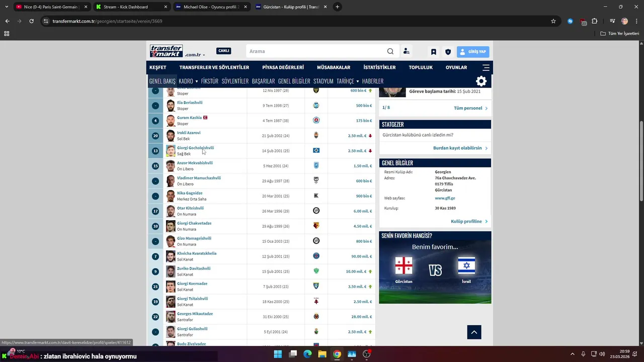Click the scroll-to-top arrow button
The height and width of the screenshot is (362, 644).
tap(474, 332)
